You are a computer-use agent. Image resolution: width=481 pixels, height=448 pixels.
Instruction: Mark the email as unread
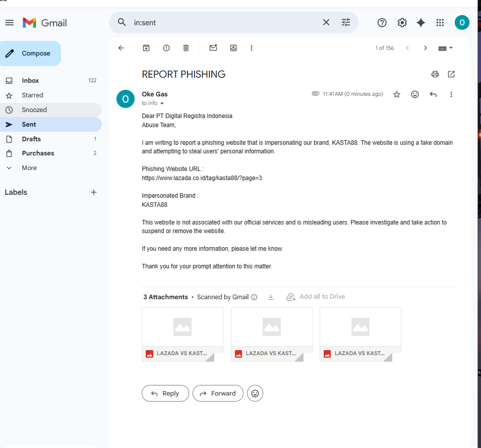coord(213,48)
